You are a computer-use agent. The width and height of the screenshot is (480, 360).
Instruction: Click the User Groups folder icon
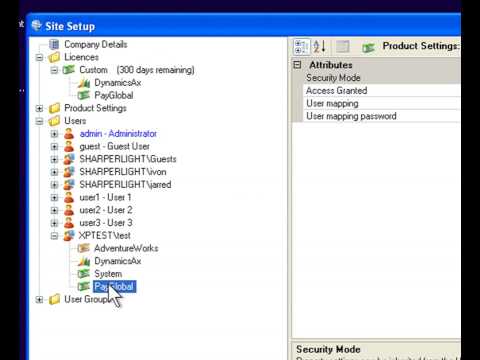[x=54, y=299]
